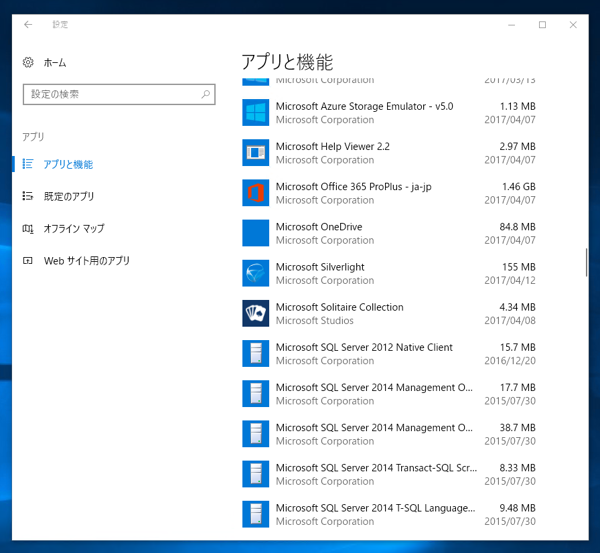Open Web サイト用のアプリ settings page
Viewport: 600px width, 553px height.
[87, 261]
